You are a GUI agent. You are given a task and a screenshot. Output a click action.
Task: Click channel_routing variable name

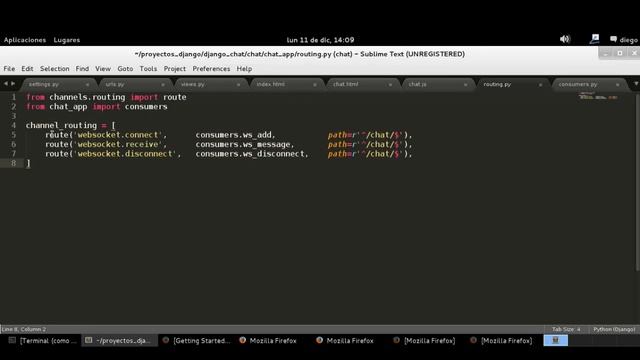pyautogui.click(x=61, y=125)
